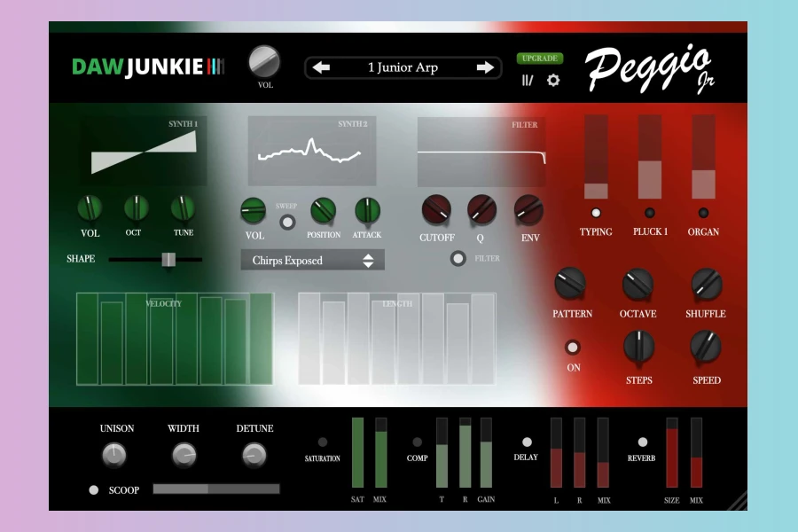798x532 pixels.
Task: Enable the ORGAN sound layer
Action: coord(703,213)
